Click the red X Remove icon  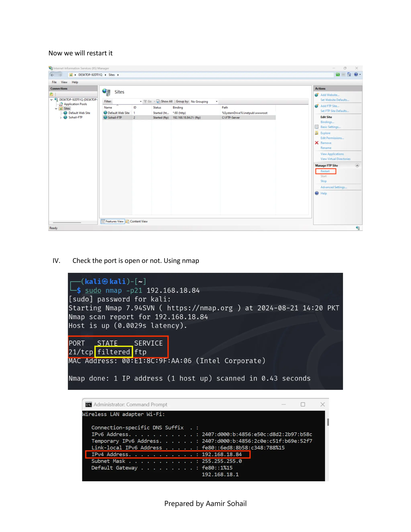tap(316, 143)
